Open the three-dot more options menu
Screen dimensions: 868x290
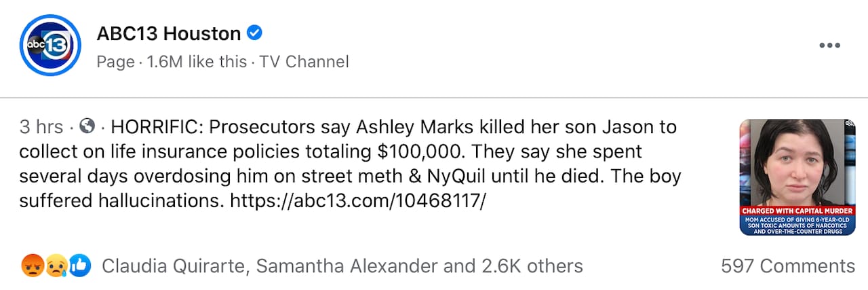click(x=829, y=46)
